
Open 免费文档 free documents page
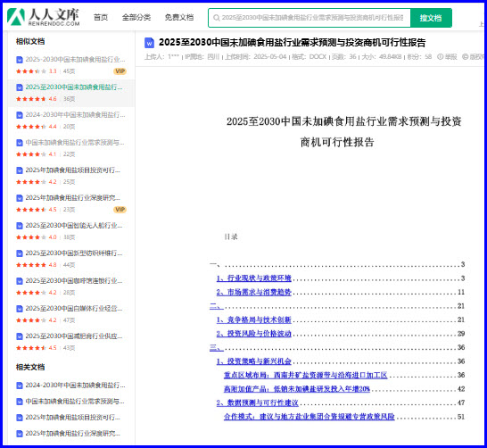point(179,17)
